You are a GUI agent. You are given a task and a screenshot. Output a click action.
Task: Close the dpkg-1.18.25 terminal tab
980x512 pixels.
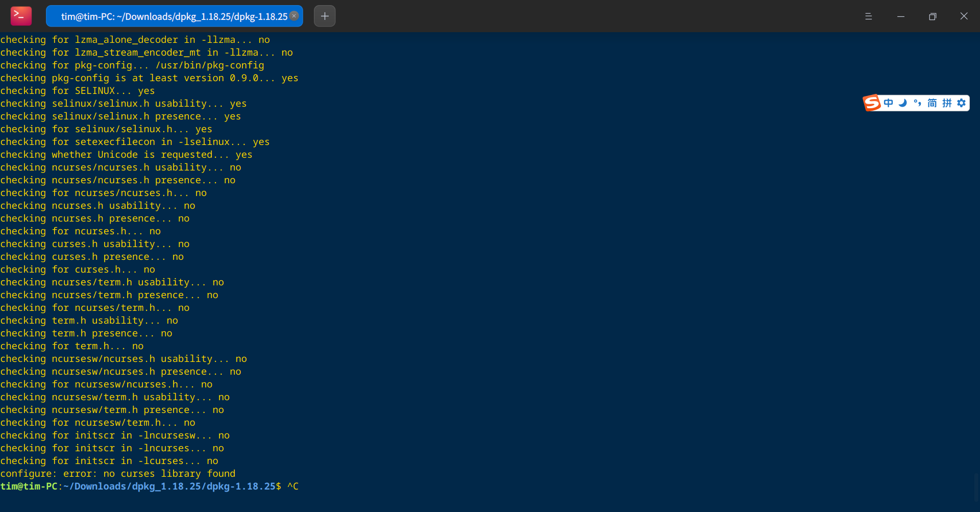pyautogui.click(x=294, y=16)
